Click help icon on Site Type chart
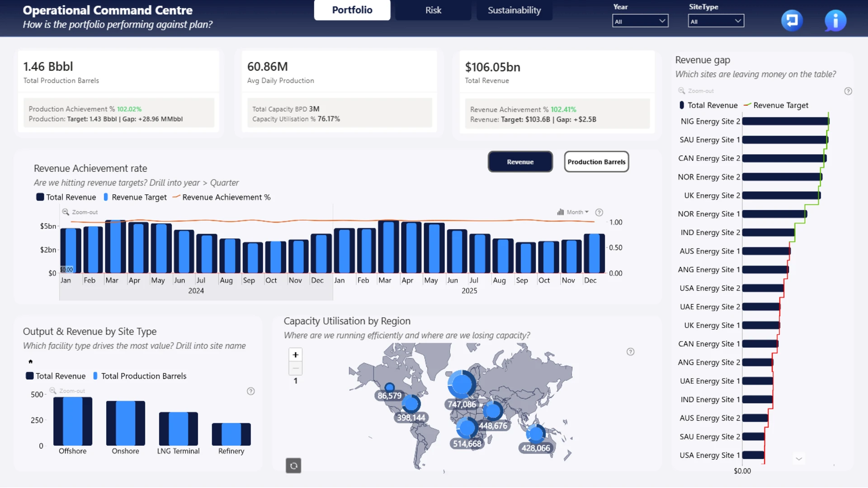 point(251,391)
